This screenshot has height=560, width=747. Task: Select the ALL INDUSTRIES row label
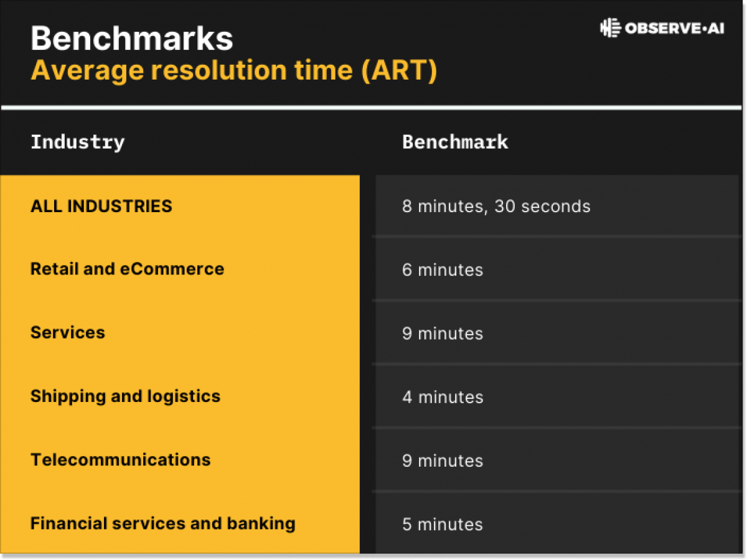101,206
